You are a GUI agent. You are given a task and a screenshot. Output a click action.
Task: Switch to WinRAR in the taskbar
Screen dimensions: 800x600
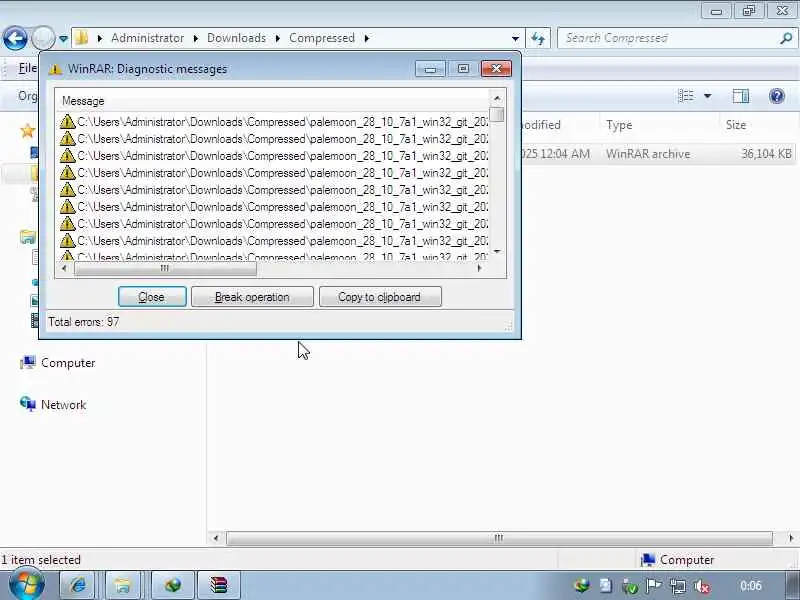point(218,585)
